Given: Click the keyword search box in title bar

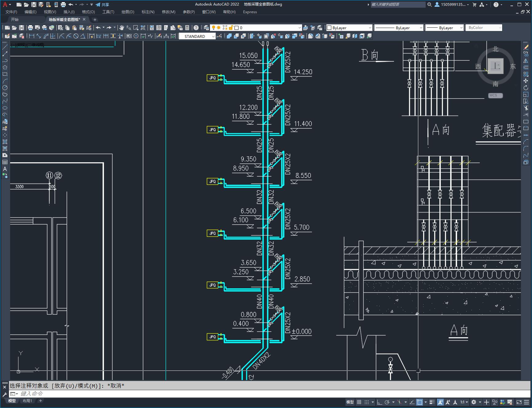Looking at the screenshot, I should pyautogui.click(x=398, y=4).
